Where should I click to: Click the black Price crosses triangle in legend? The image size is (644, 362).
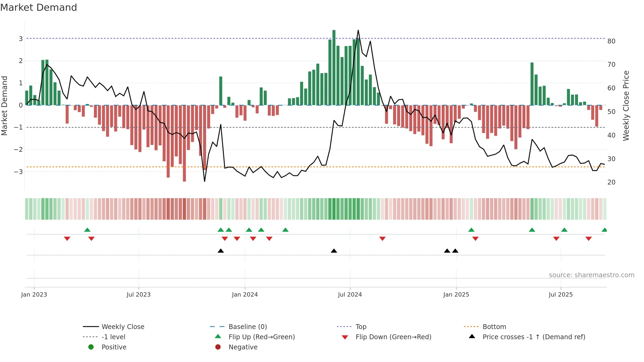coord(472,336)
